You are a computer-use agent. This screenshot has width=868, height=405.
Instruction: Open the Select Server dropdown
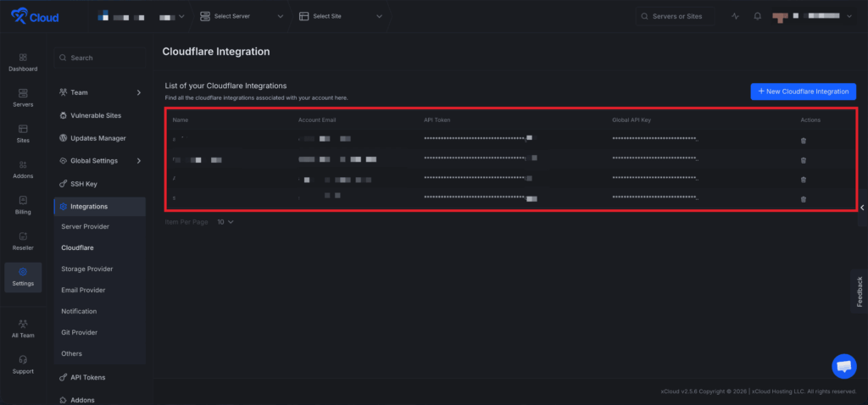click(242, 17)
